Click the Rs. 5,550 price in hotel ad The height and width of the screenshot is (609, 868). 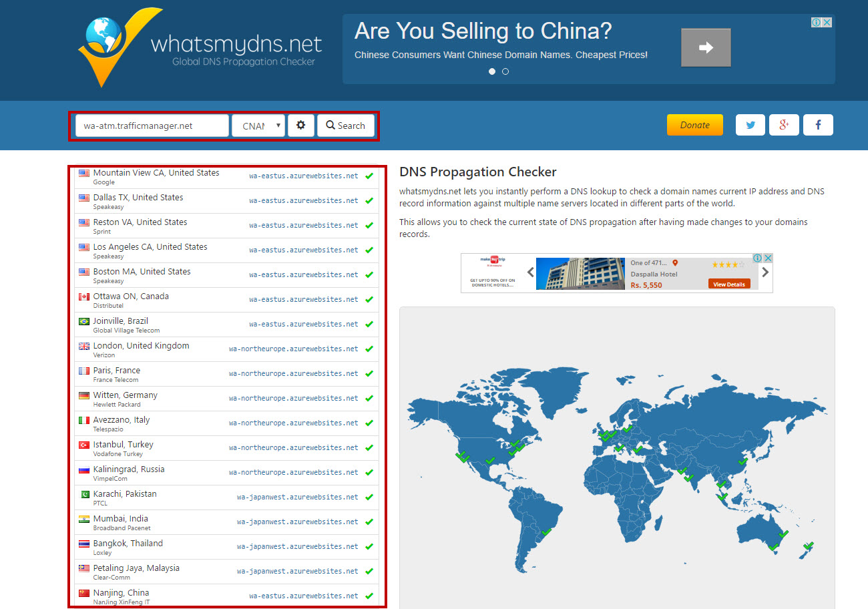(646, 285)
